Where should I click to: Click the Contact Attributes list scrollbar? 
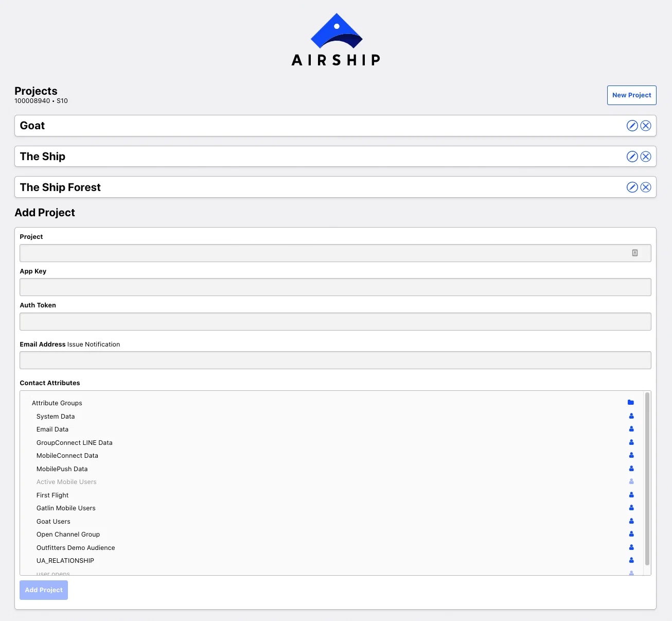pos(647,479)
